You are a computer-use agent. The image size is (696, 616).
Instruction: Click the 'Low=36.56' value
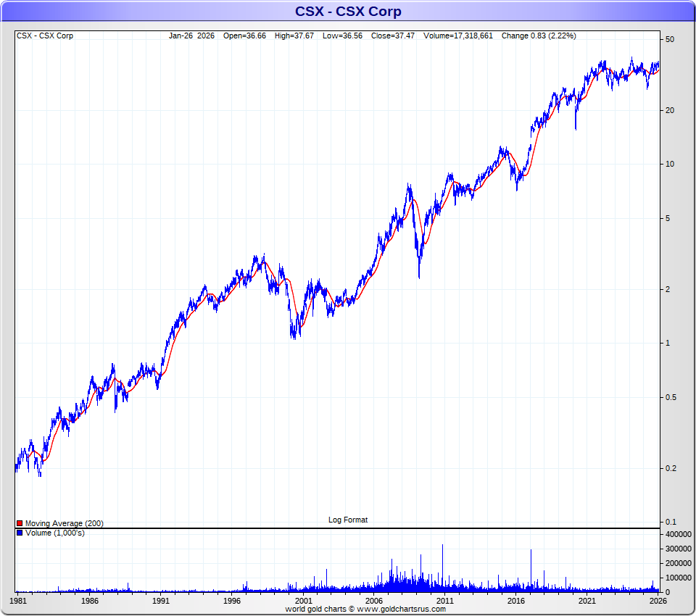tap(343, 36)
